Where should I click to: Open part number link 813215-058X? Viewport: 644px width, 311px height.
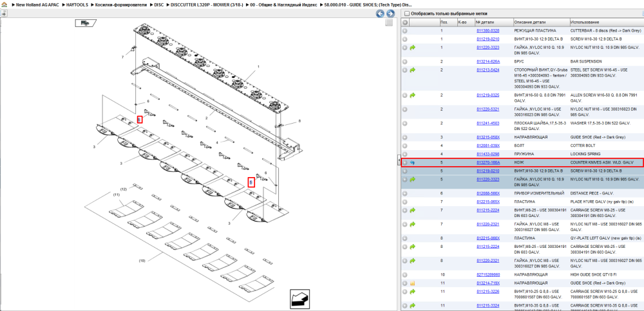[488, 137]
